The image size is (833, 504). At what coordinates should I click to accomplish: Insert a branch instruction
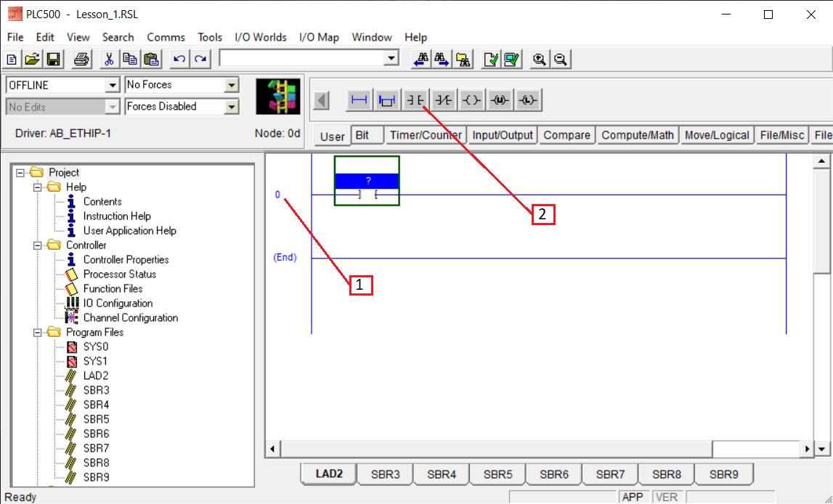click(387, 99)
